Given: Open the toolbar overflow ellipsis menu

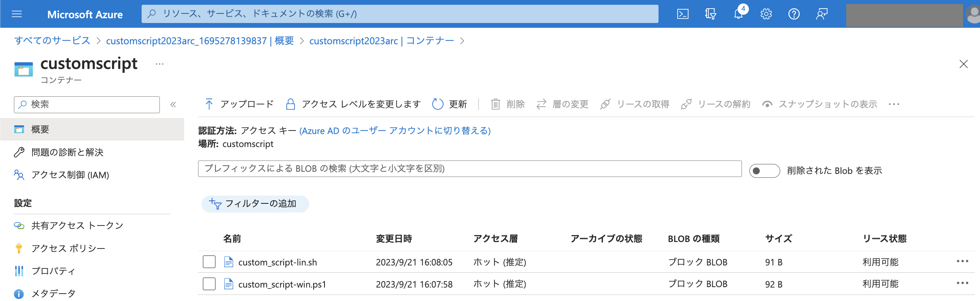Looking at the screenshot, I should coord(894,104).
